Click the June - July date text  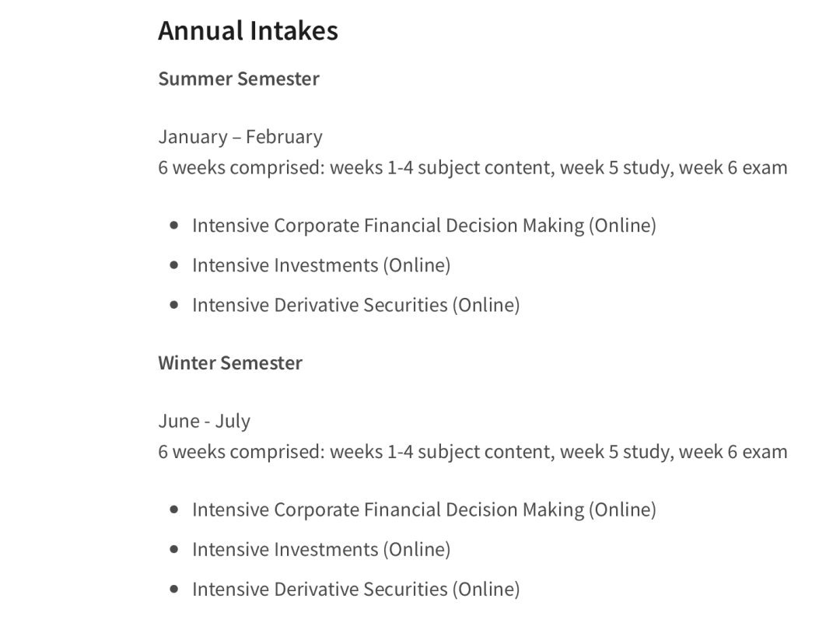(x=204, y=422)
